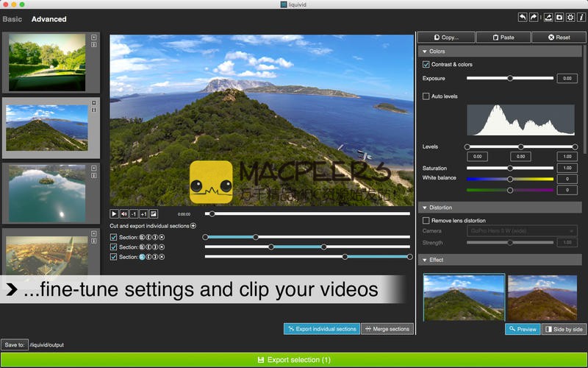This screenshot has width=588, height=368.
Task: Enable the Auto levels checkbox
Action: tap(426, 96)
